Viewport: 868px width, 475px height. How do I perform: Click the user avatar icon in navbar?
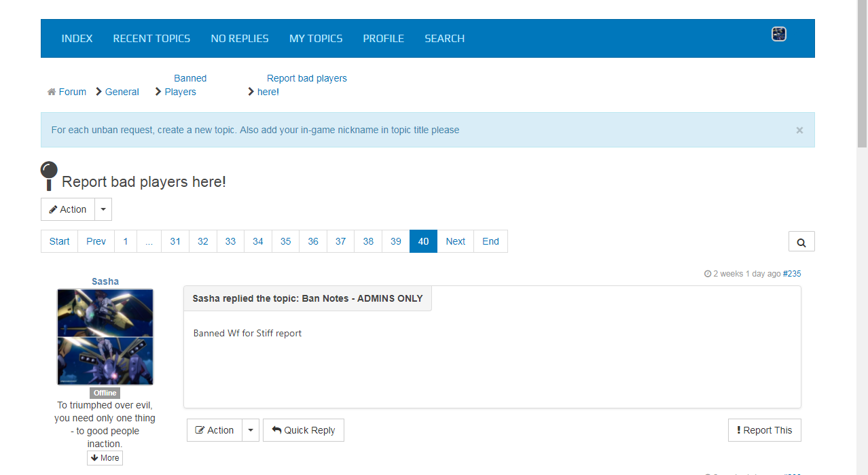tap(778, 34)
